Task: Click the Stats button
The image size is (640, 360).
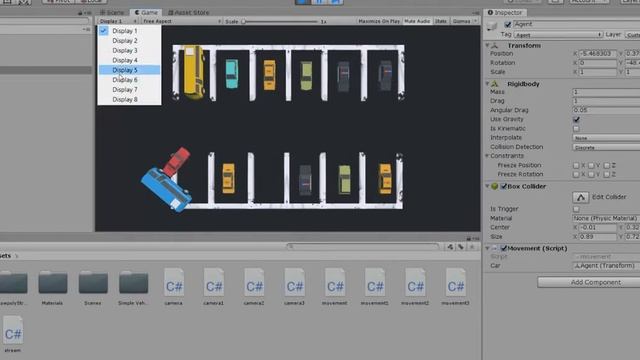Action: (x=441, y=21)
